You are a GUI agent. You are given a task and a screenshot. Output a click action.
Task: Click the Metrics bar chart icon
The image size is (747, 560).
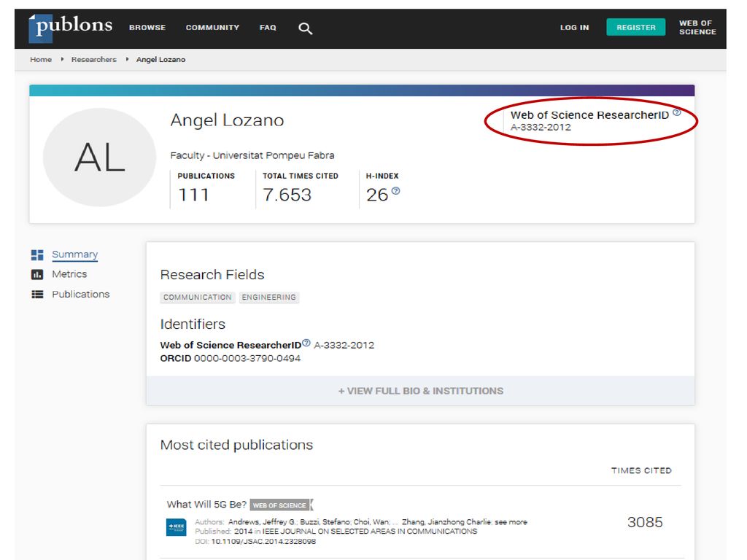(37, 274)
